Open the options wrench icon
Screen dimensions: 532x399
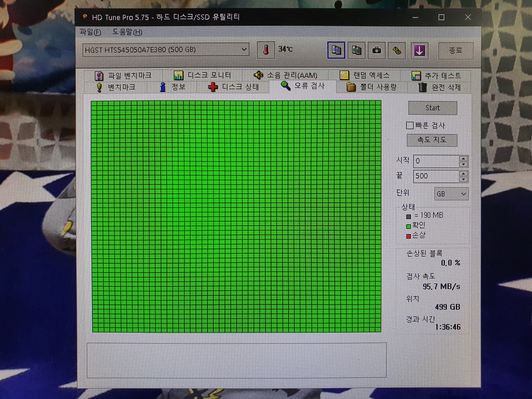397,51
